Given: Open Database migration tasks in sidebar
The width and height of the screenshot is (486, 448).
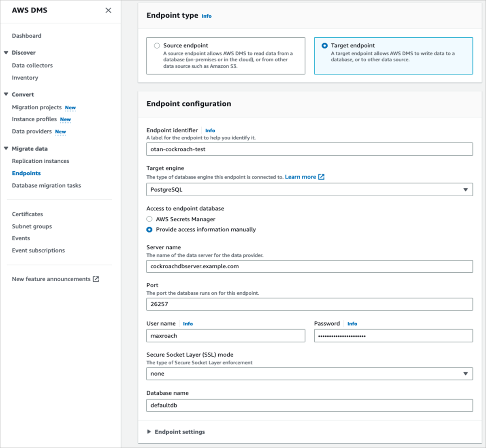Looking at the screenshot, I should 47,185.
